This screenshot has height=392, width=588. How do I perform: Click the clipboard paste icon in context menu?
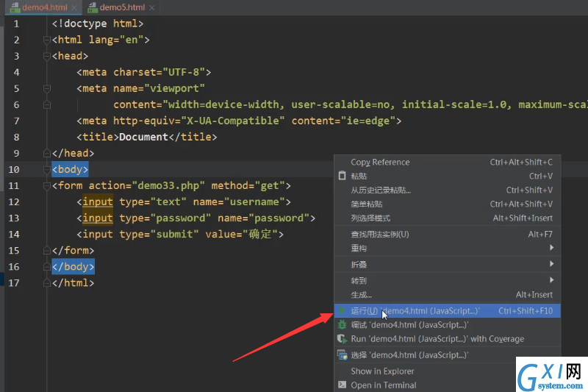click(x=342, y=176)
